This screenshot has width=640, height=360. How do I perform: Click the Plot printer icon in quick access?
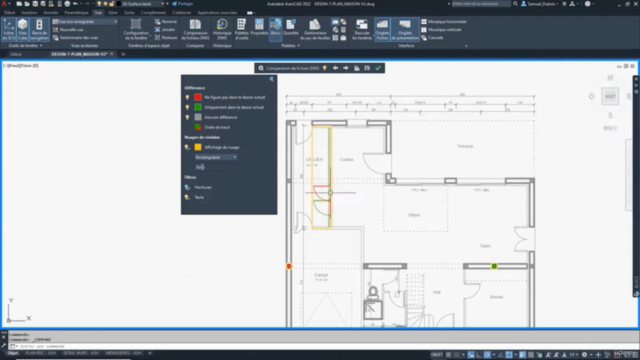67,4
